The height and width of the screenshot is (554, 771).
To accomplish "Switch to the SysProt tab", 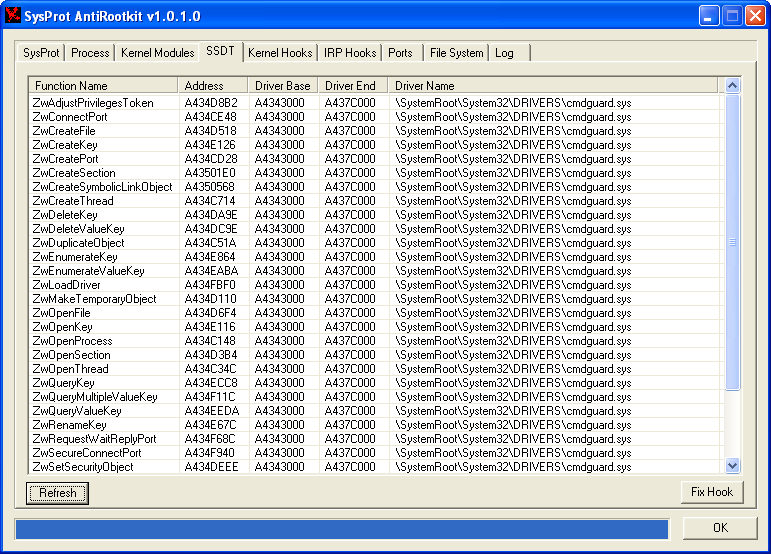I will point(41,53).
